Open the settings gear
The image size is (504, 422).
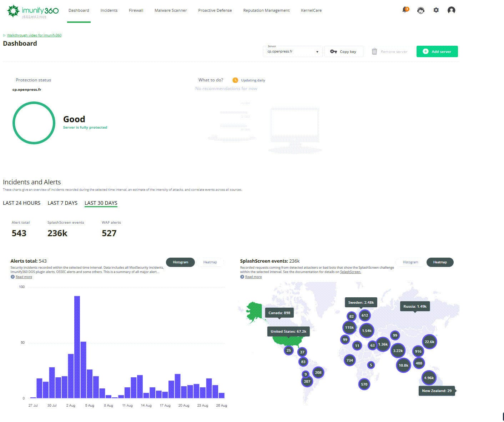coord(436,10)
